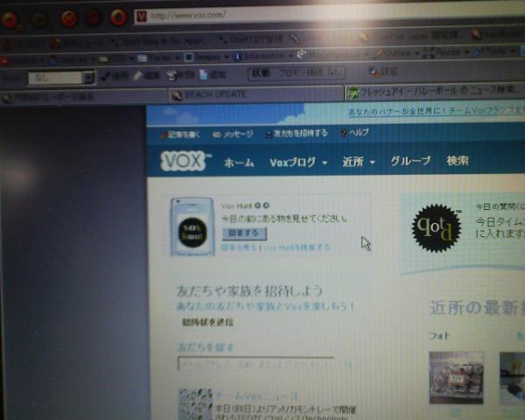Click the send invitation link
The height and width of the screenshot is (420, 525).
(207, 322)
